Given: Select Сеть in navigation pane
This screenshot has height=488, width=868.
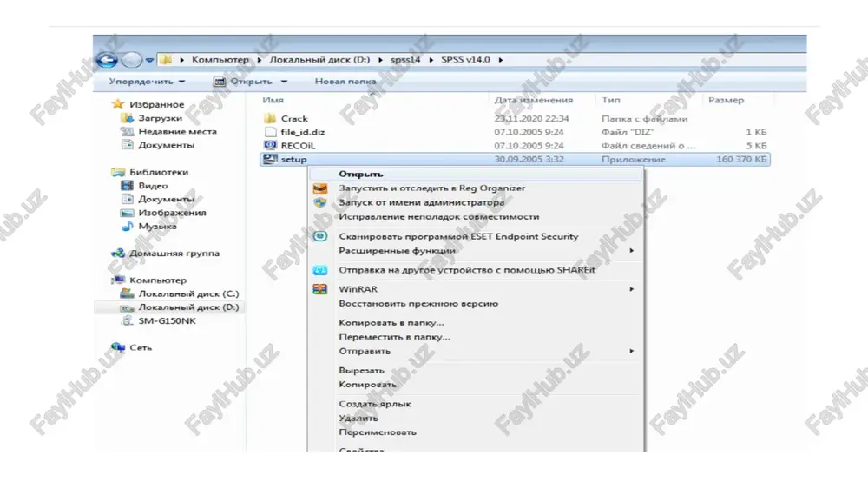Looking at the screenshot, I should point(141,348).
